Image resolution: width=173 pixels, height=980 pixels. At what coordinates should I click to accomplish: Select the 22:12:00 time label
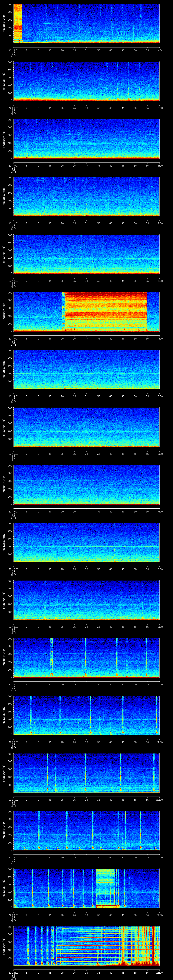pos(13,281)
